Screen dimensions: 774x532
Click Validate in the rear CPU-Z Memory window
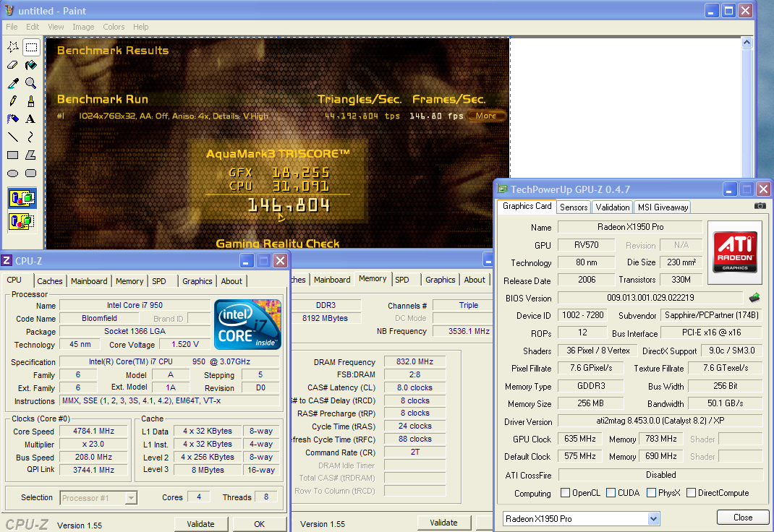coord(443,523)
